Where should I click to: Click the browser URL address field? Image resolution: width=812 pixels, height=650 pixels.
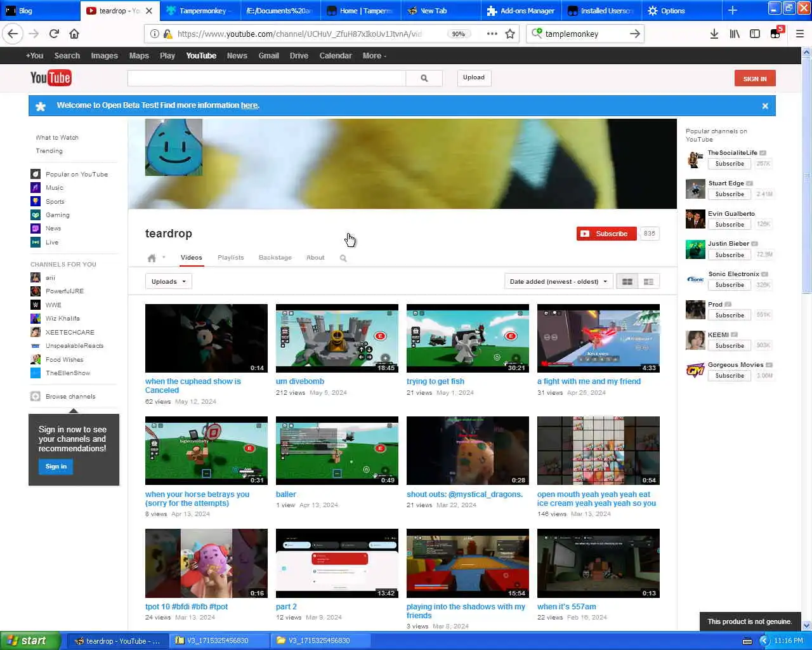pyautogui.click(x=299, y=34)
